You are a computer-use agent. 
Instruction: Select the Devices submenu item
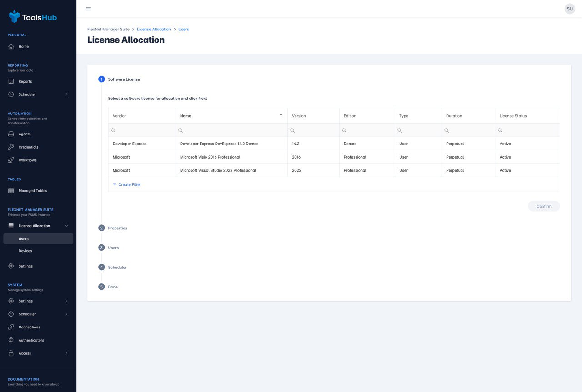pos(38,251)
